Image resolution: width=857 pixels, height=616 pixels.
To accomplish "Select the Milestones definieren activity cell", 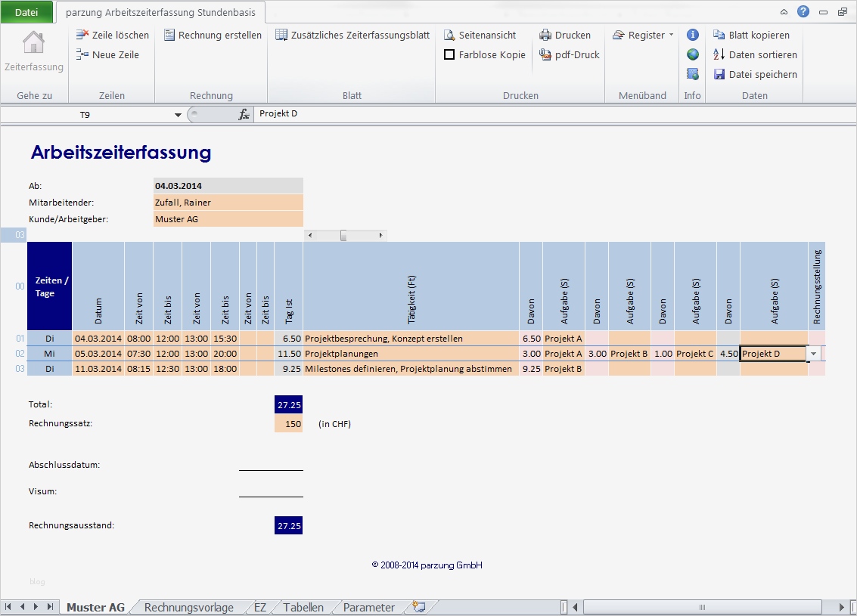I will pyautogui.click(x=411, y=369).
